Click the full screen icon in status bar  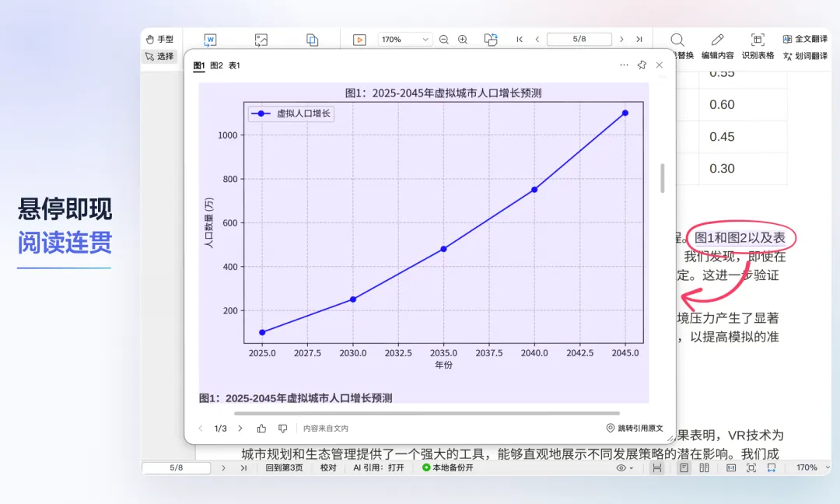coord(751,467)
